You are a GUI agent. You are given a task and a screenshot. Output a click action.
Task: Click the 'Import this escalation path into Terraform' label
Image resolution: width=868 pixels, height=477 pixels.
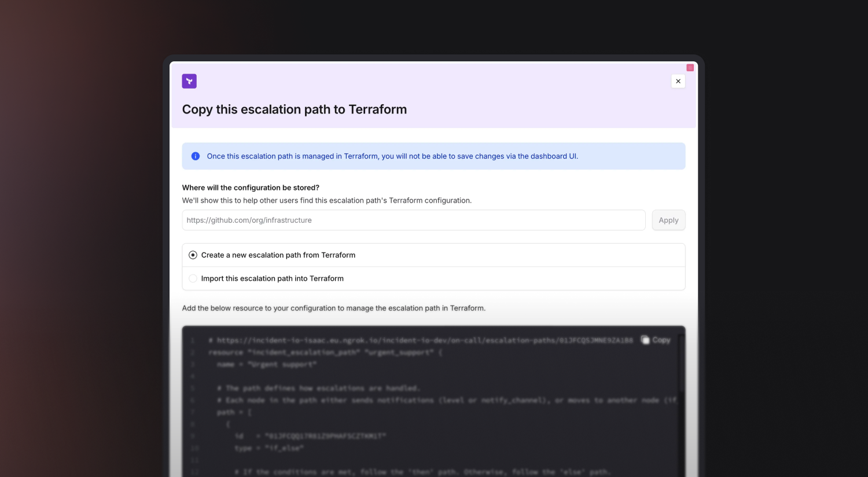(x=273, y=278)
